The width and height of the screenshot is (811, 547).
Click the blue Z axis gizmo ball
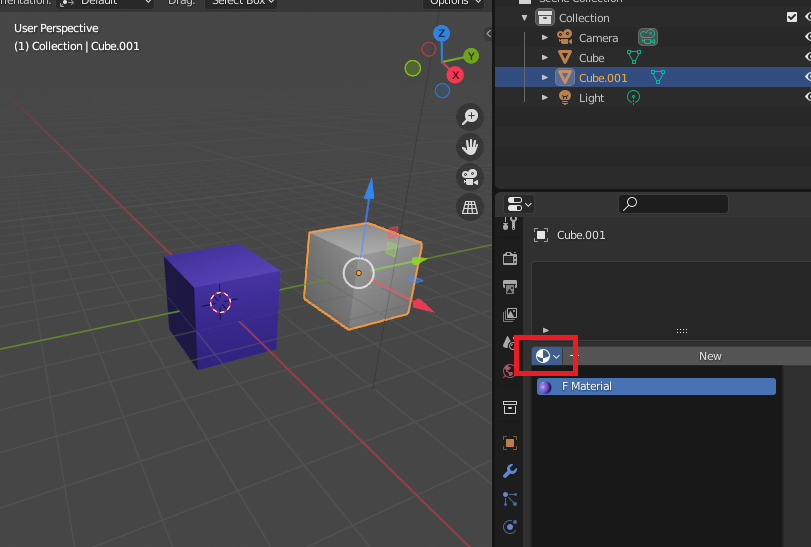(x=441, y=34)
